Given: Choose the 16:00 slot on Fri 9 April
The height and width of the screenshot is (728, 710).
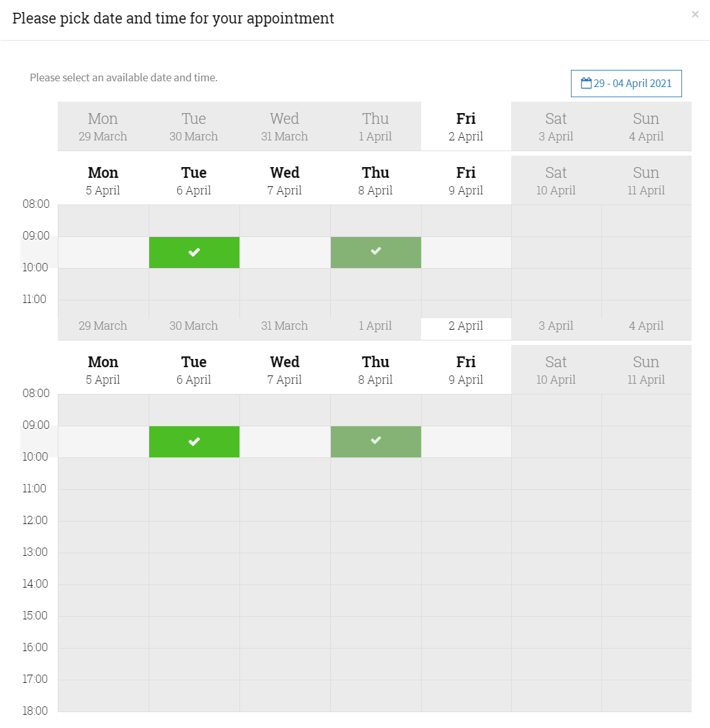Looking at the screenshot, I should click(x=466, y=664).
